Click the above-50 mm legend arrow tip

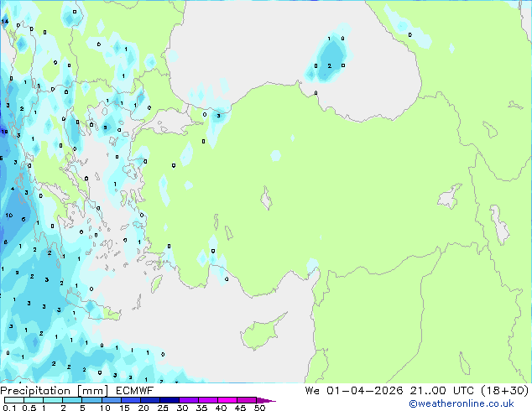coord(266,400)
